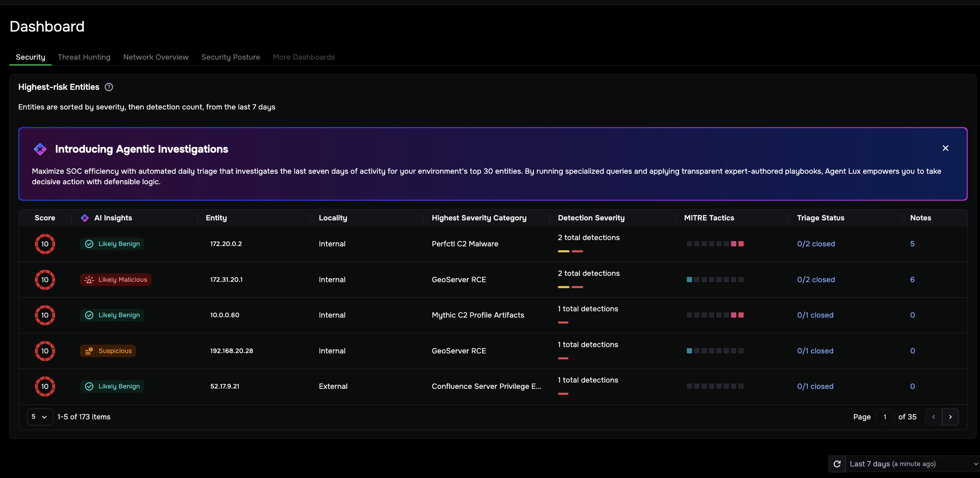Click severity bars under 172.20.0.2 detections
This screenshot has width=980, height=478.
click(570, 251)
